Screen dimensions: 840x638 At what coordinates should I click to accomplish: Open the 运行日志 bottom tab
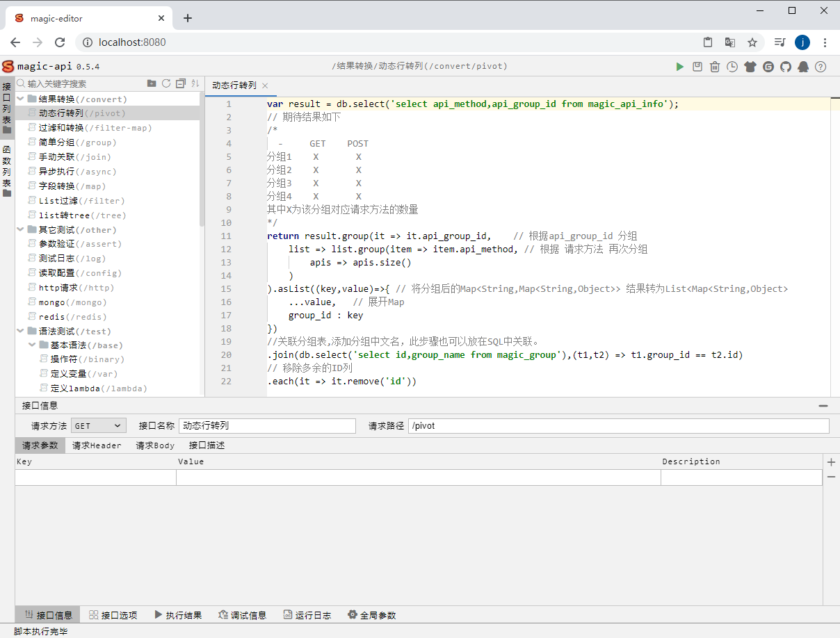click(x=307, y=615)
